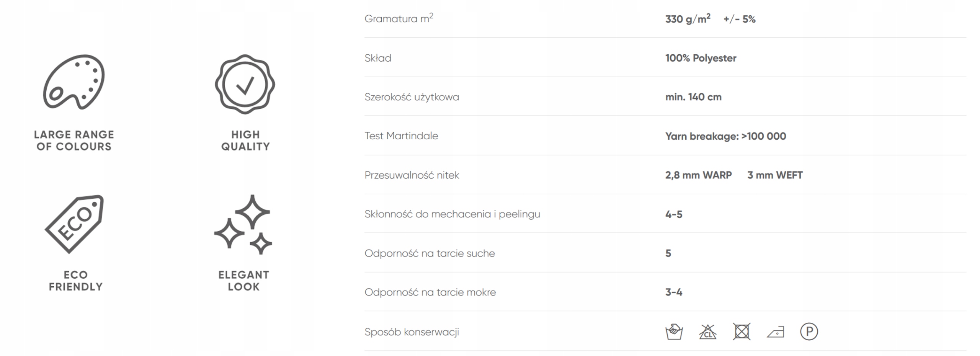
Task: Click the do-not-bleach triangle symbol
Action: [x=707, y=332]
